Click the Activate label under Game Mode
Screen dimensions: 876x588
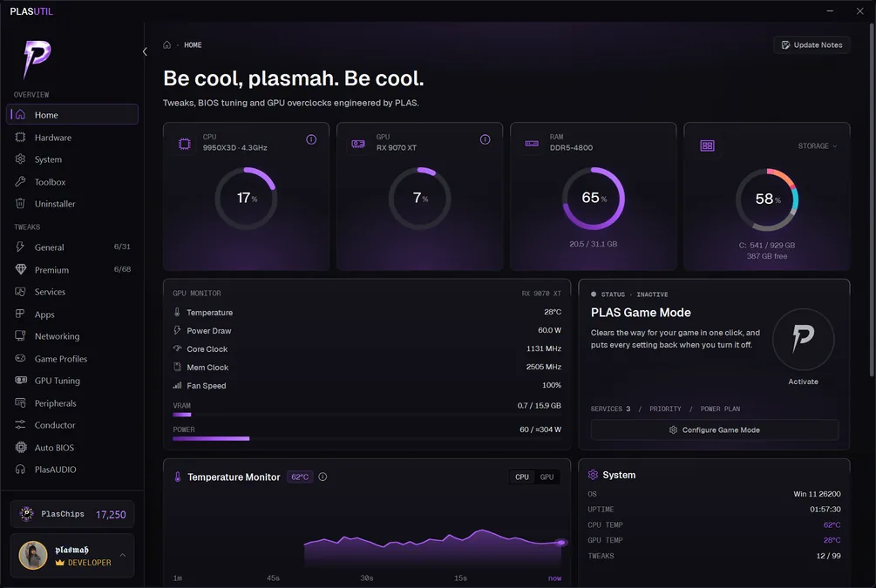tap(804, 382)
